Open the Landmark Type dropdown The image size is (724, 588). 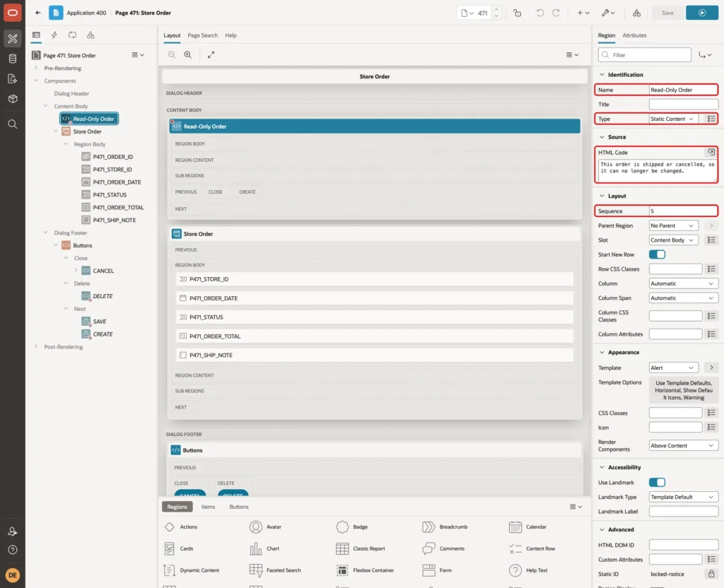684,497
